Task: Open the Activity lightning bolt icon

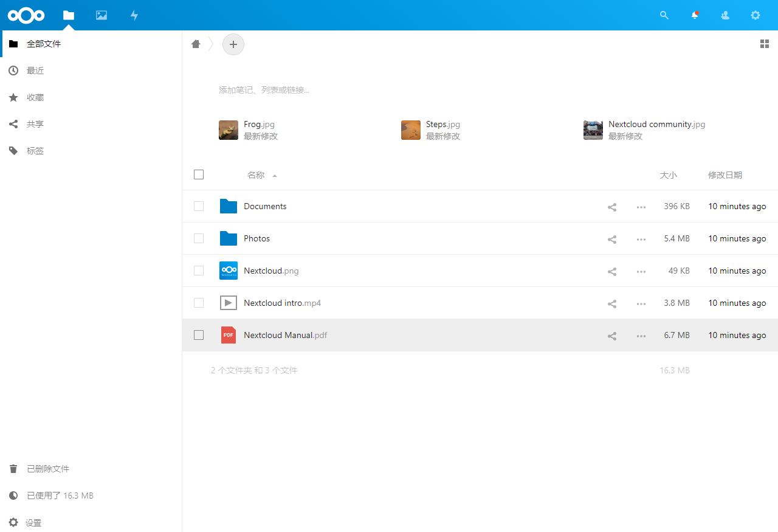Action: [134, 15]
